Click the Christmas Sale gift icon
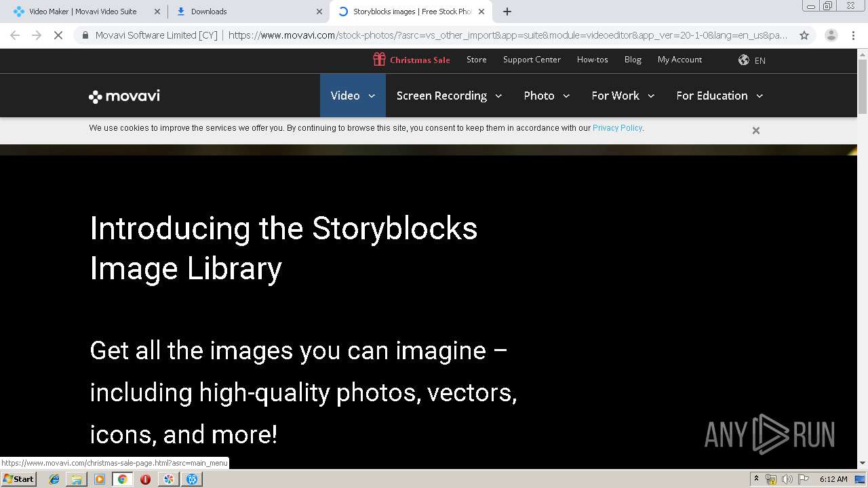 (379, 60)
